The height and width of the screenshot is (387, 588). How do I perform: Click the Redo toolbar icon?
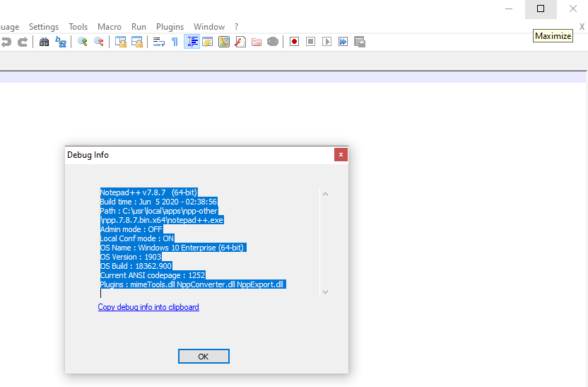point(23,42)
